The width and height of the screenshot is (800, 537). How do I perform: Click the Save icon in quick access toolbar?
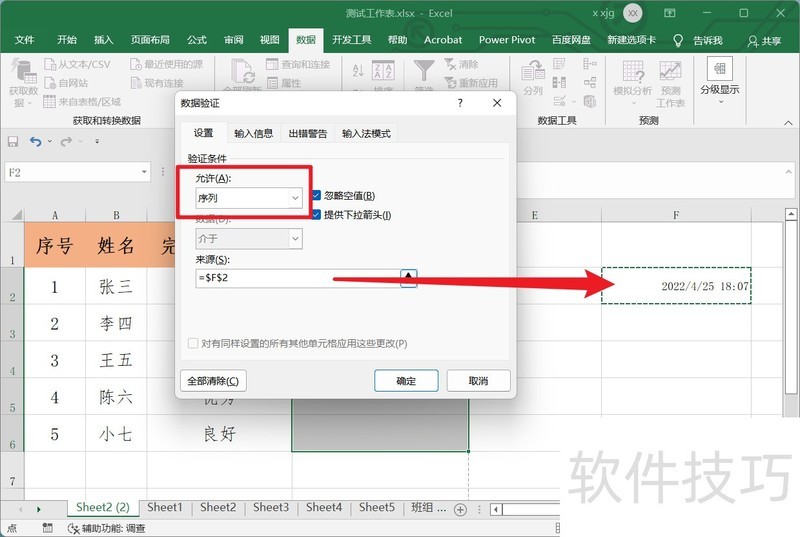[x=13, y=141]
